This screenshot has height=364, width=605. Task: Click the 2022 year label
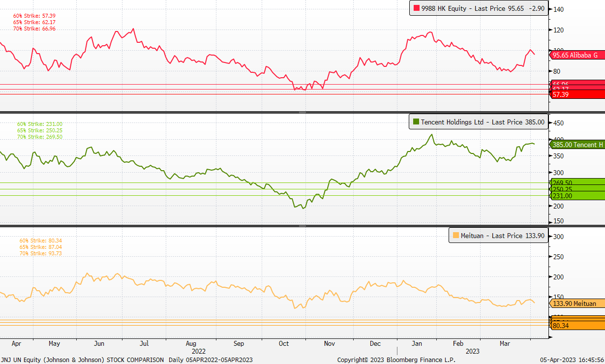199,351
